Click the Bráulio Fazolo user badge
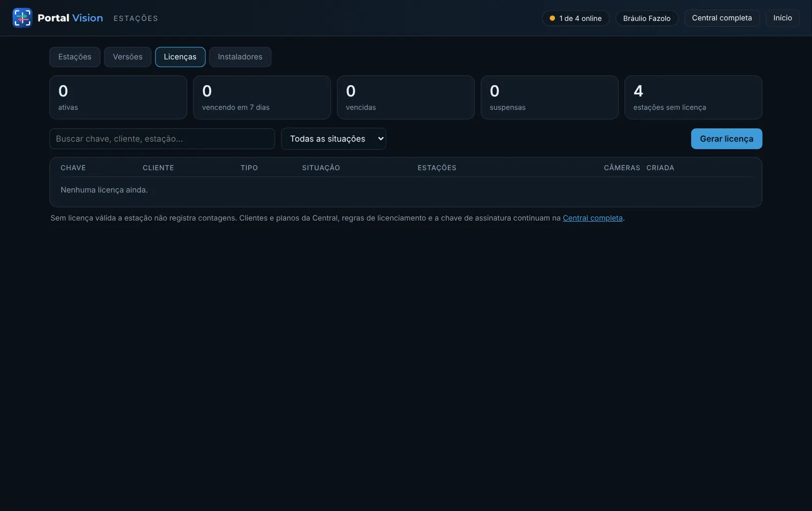Viewport: 812px width, 511px height. click(x=647, y=18)
